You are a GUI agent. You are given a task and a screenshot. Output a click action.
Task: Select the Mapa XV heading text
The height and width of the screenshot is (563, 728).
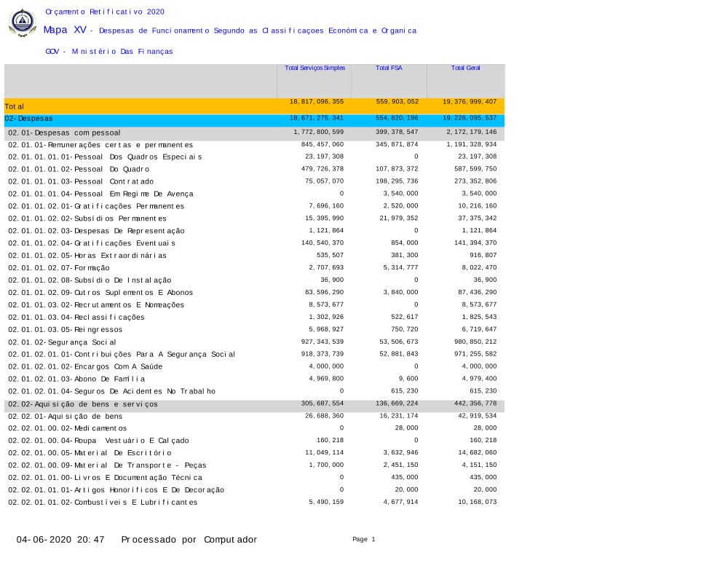tap(66, 30)
